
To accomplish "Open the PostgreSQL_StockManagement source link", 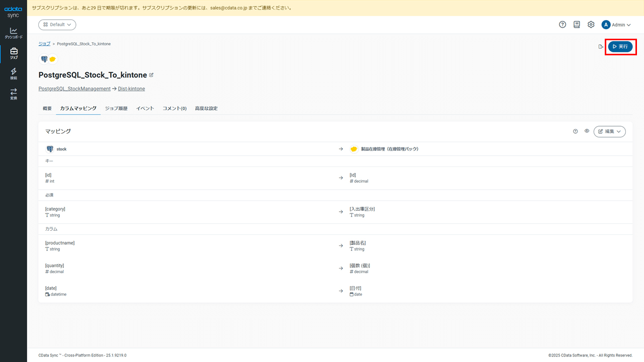I will click(x=74, y=89).
